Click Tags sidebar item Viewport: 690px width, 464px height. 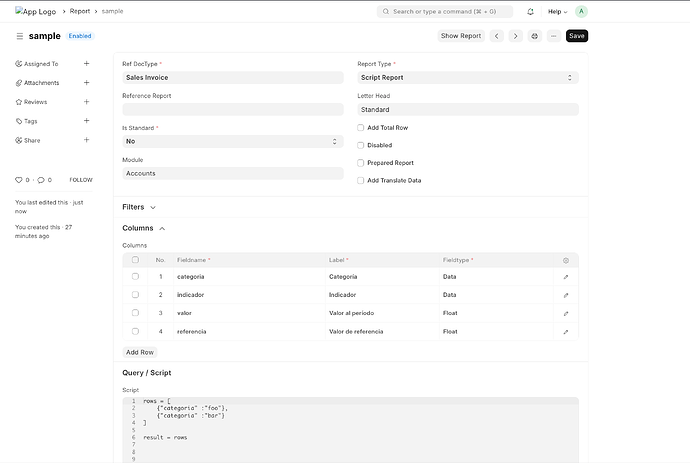coord(31,121)
